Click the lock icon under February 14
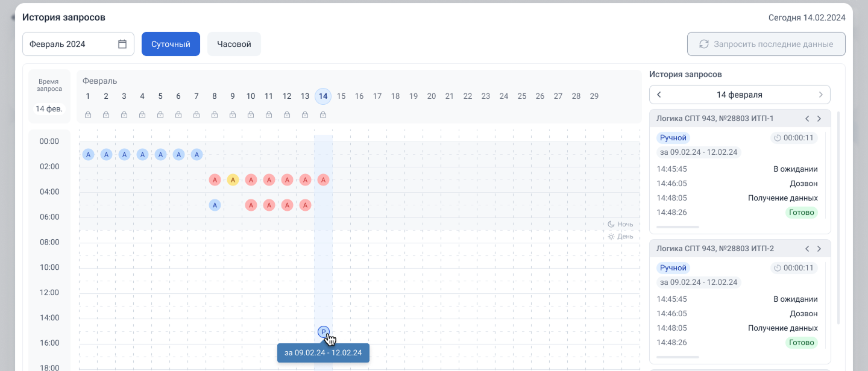This screenshot has width=868, height=371. (323, 114)
